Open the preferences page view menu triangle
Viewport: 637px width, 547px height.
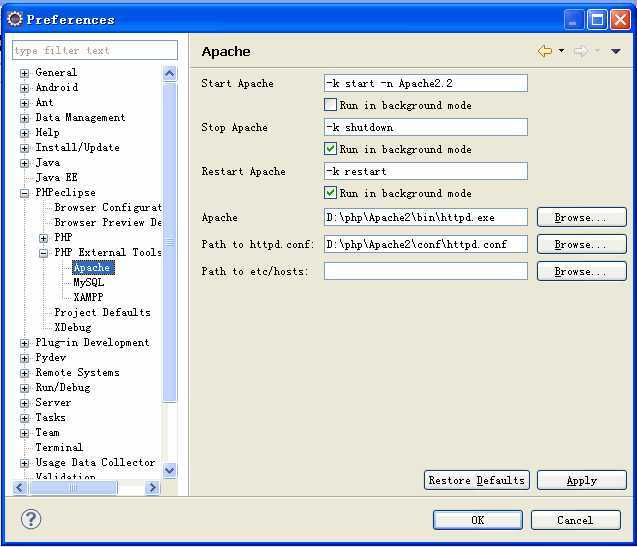click(615, 51)
